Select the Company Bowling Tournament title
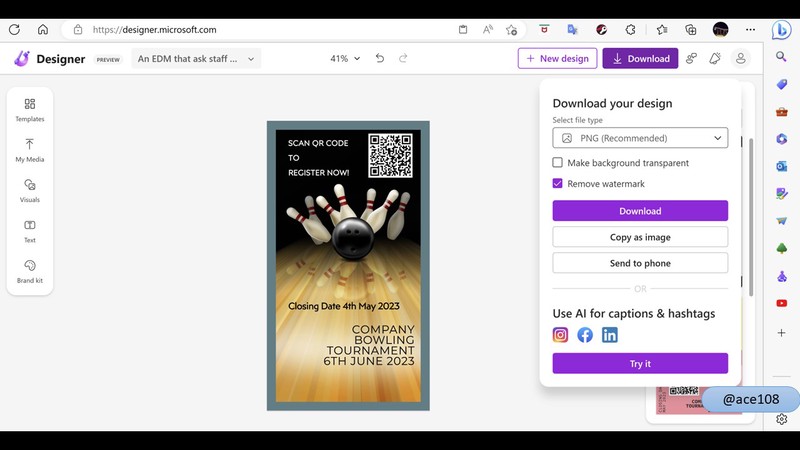Image resolution: width=800 pixels, height=450 pixels. coord(369,345)
